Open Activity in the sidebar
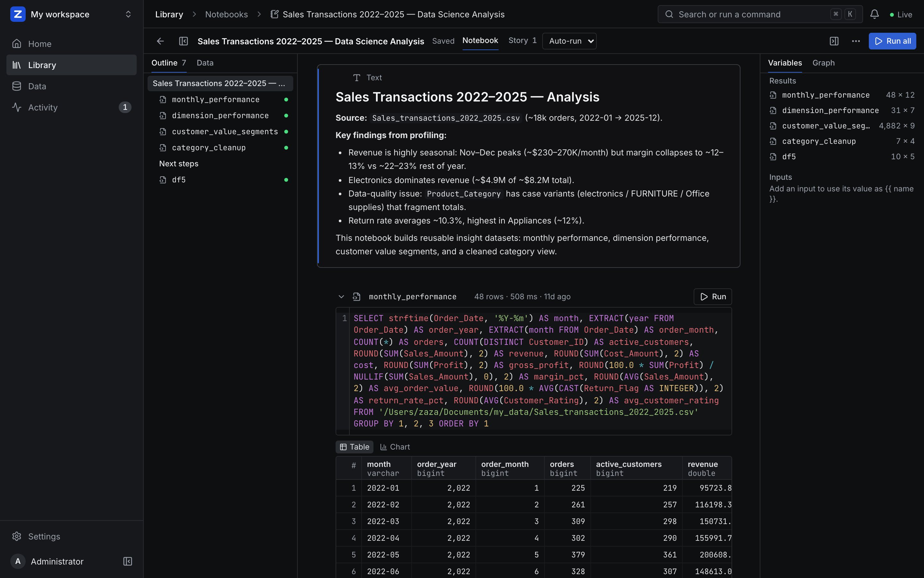This screenshot has height=578, width=924. [x=72, y=108]
